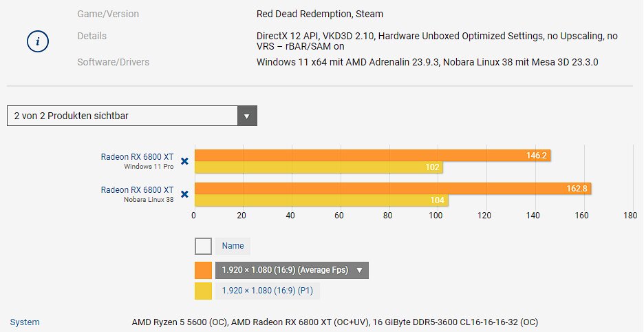
Task: Open the Radeon RX 6800 XT Nobara link
Action: (x=137, y=189)
